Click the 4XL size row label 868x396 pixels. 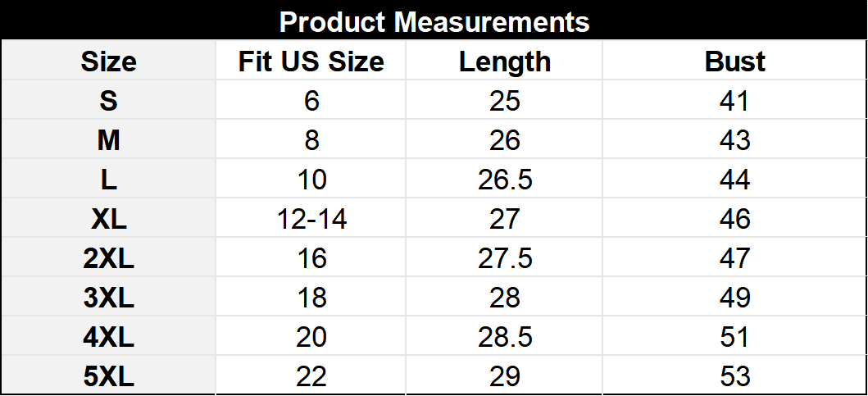pos(108,337)
